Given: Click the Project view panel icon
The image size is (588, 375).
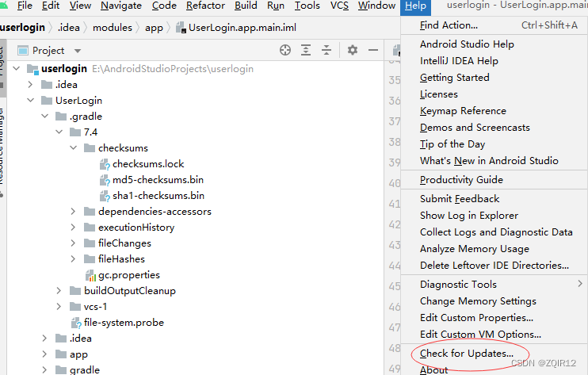Looking at the screenshot, I should point(23,51).
